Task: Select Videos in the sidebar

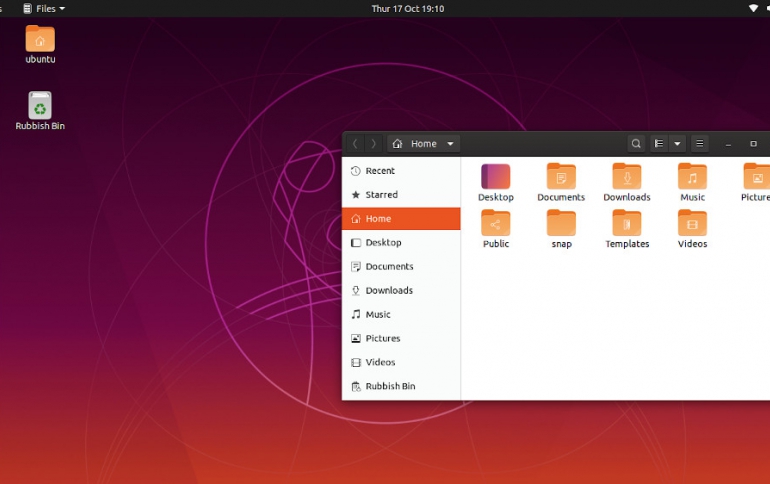Action: [401, 362]
